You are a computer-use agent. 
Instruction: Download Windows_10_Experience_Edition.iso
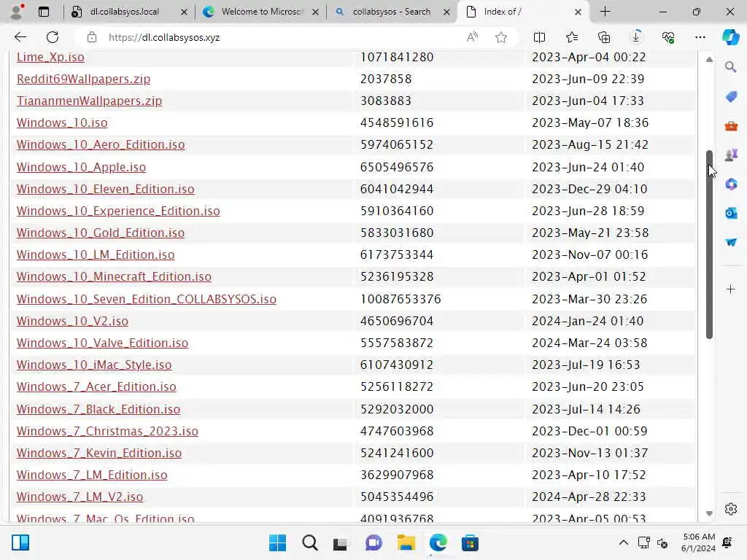(x=118, y=211)
